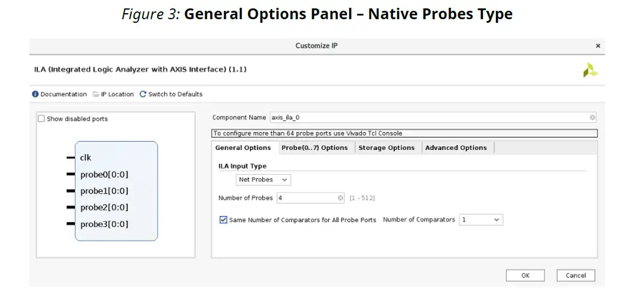Screen dimensions: 644x294
Task: Click the Documentation info icon
Action: point(35,94)
